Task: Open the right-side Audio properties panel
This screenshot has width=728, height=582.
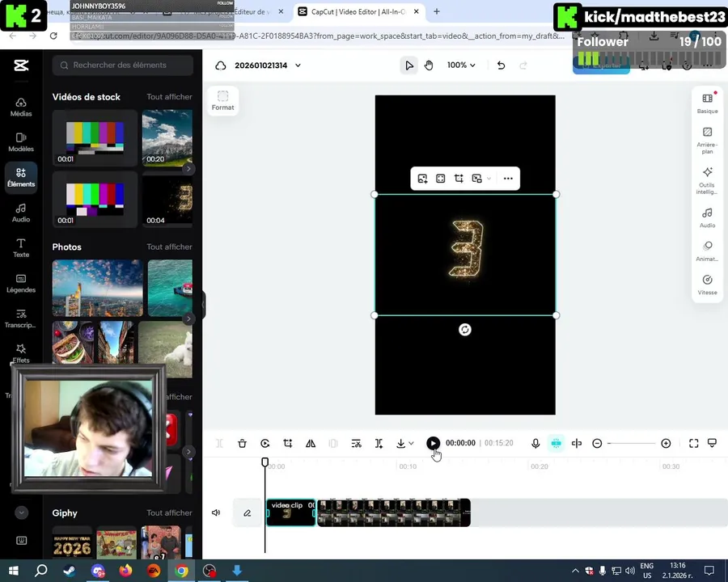Action: 707,217
